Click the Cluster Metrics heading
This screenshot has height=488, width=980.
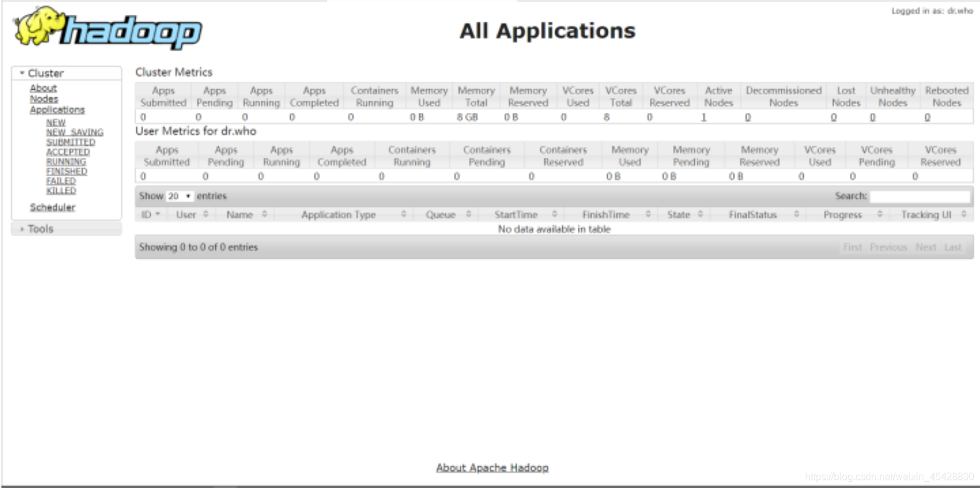pyautogui.click(x=174, y=72)
